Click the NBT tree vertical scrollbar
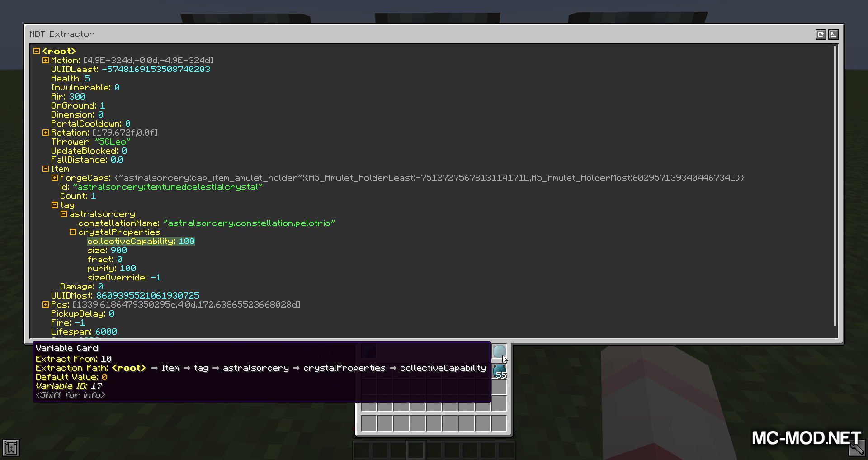 [x=835, y=185]
